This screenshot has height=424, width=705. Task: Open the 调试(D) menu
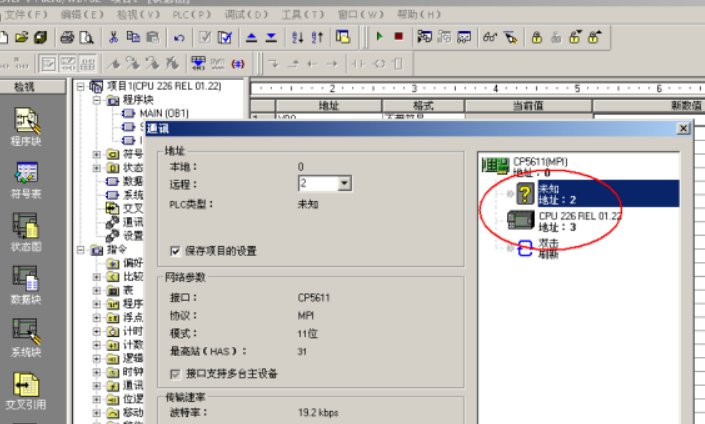pos(246,14)
